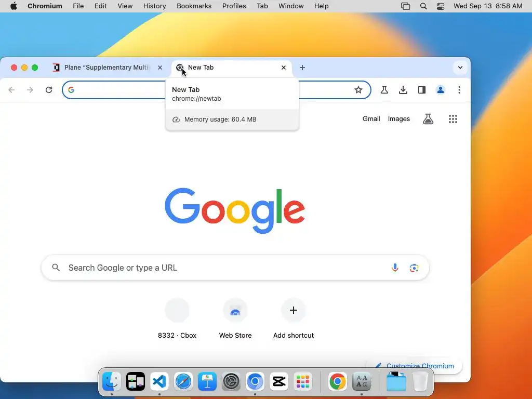Image resolution: width=532 pixels, height=399 pixels.
Task: Open System Settings from the Dock
Action: click(x=231, y=381)
